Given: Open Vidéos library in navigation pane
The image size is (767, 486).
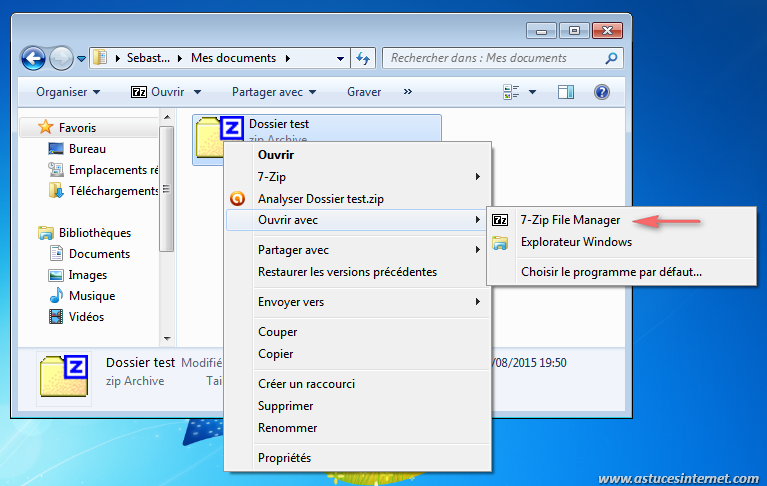Looking at the screenshot, I should [x=87, y=317].
